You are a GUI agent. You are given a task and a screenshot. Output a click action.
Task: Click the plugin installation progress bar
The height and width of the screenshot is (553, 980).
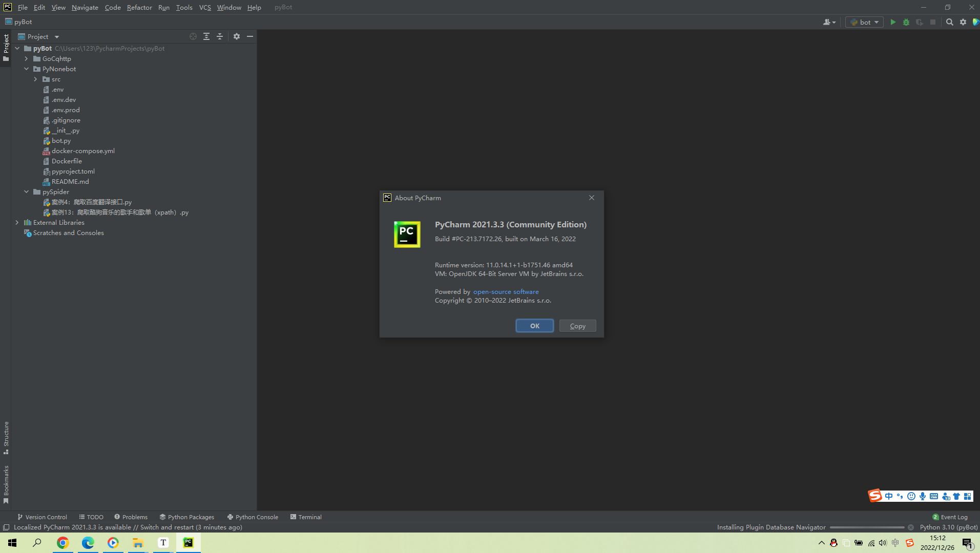867,527
